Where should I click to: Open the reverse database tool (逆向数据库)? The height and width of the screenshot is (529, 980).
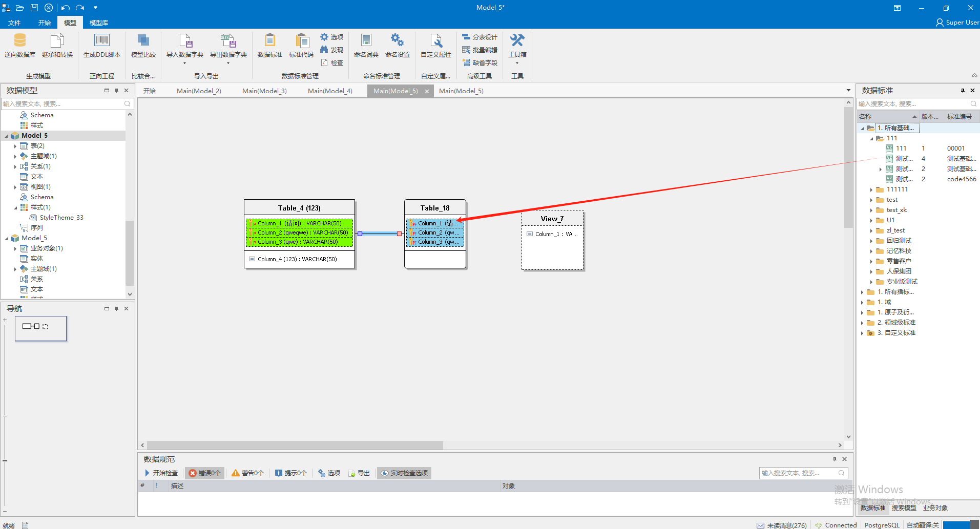point(20,46)
